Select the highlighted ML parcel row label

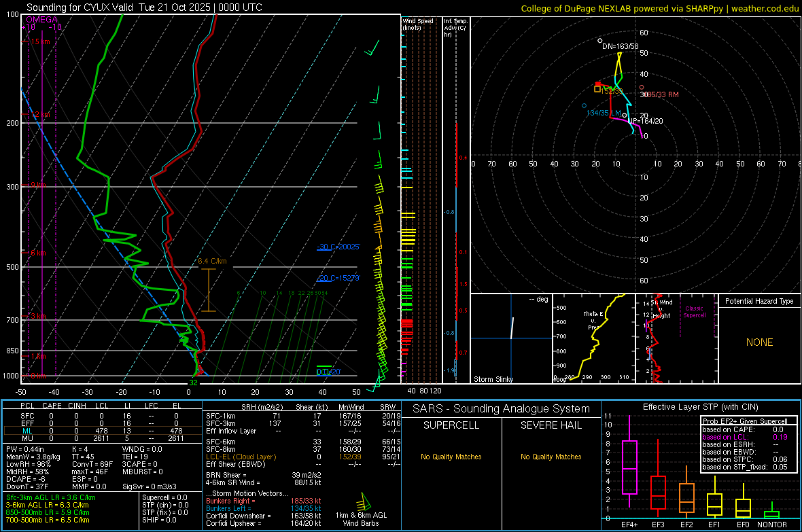point(27,431)
